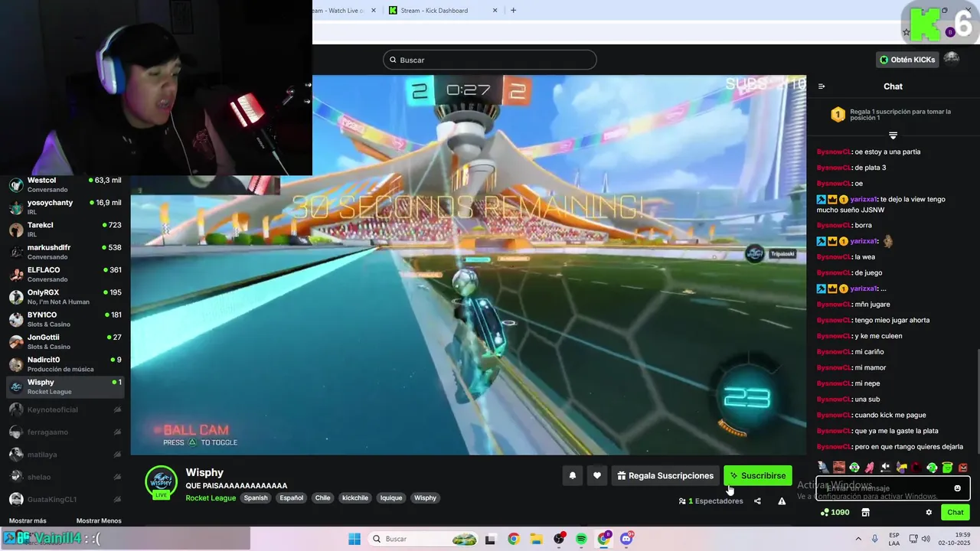Screen dimensions: 980x551
Task: Open ELFLACO channel in sidebar
Action: [x=65, y=274]
